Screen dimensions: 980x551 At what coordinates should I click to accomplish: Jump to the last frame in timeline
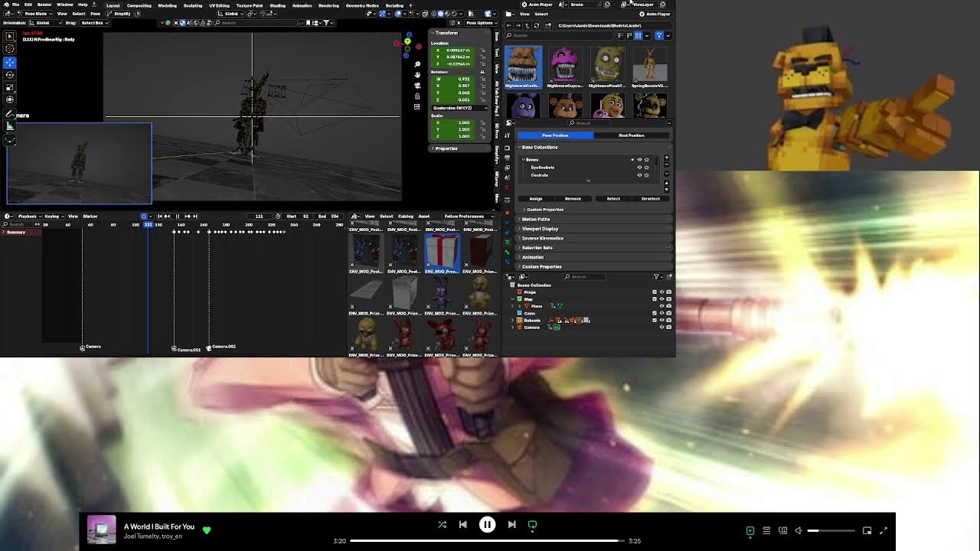click(195, 217)
